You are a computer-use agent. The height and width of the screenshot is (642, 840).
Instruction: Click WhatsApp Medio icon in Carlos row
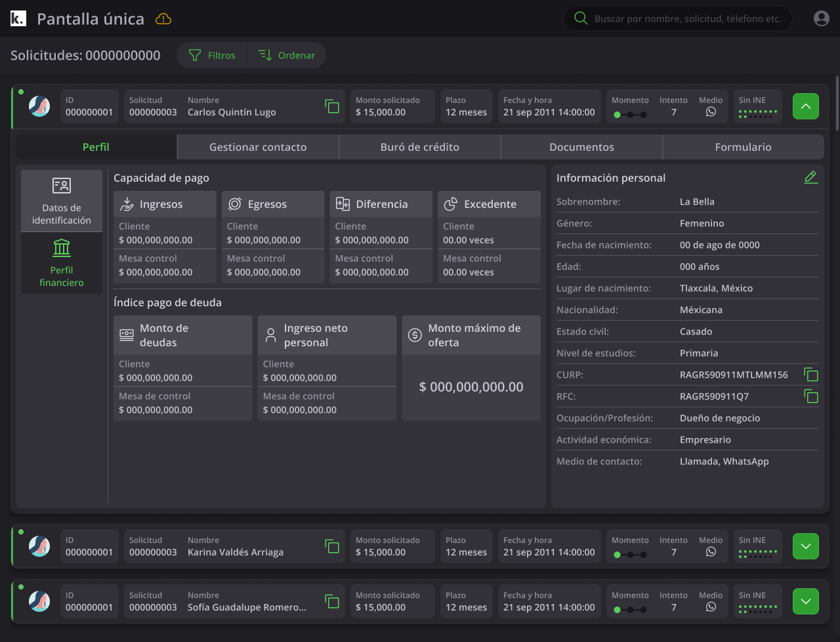(x=711, y=112)
